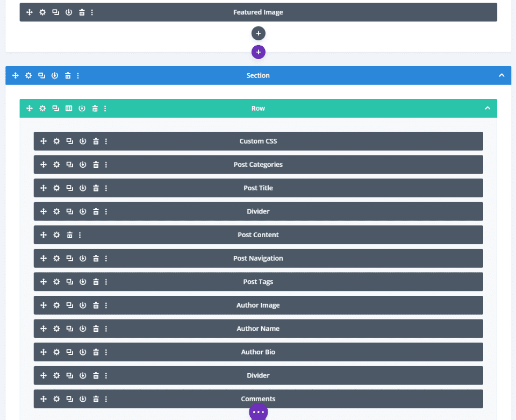Image resolution: width=516 pixels, height=420 pixels.
Task: Open more options dots on Author Bio module
Action: [106, 352]
